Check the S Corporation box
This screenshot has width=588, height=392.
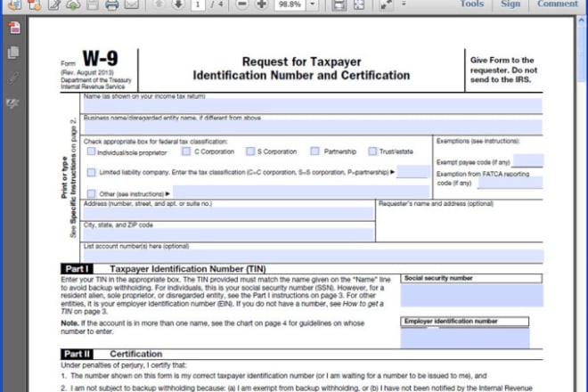coord(250,151)
